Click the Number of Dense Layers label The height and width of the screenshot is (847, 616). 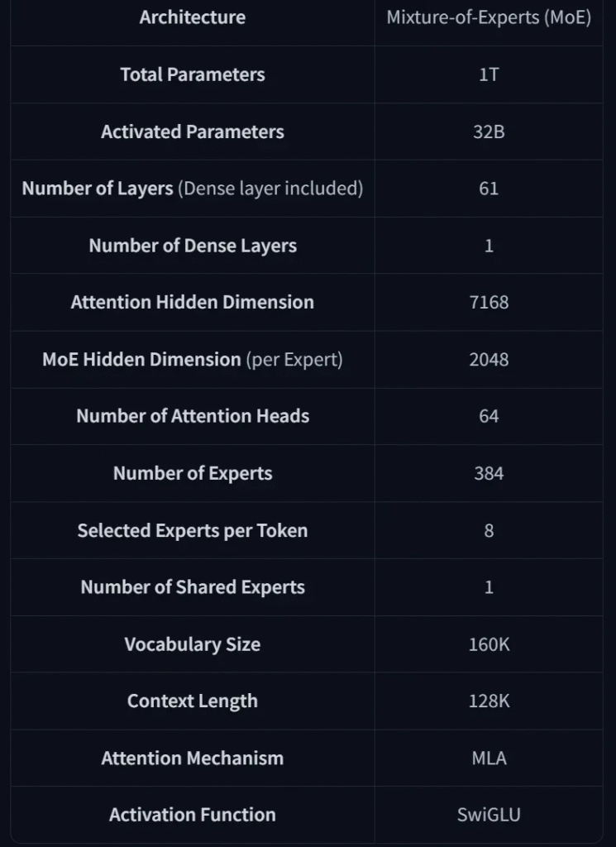pos(192,246)
